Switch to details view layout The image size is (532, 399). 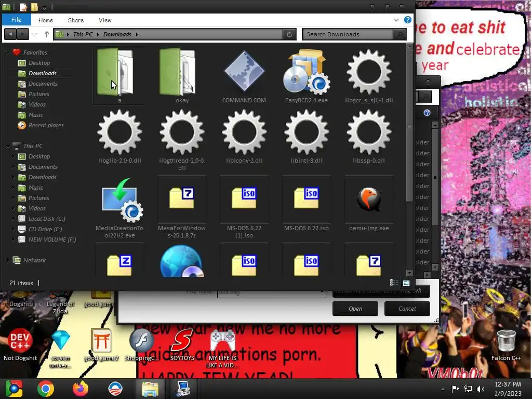click(x=394, y=283)
